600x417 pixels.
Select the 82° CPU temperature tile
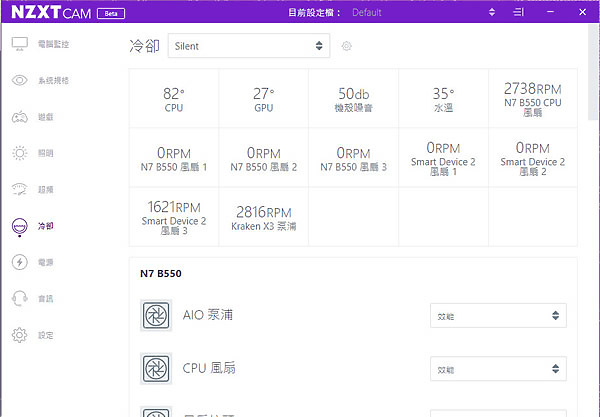(174, 98)
